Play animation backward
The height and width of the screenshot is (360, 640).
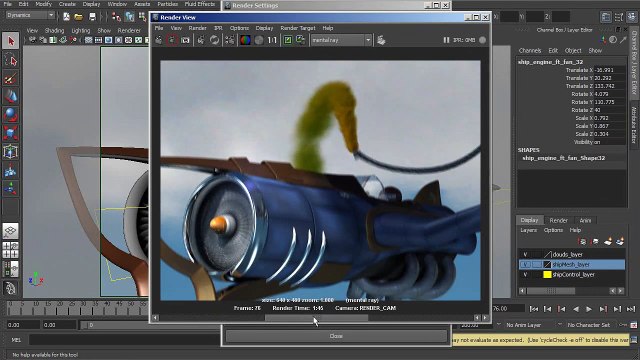pyautogui.click(x=576, y=309)
